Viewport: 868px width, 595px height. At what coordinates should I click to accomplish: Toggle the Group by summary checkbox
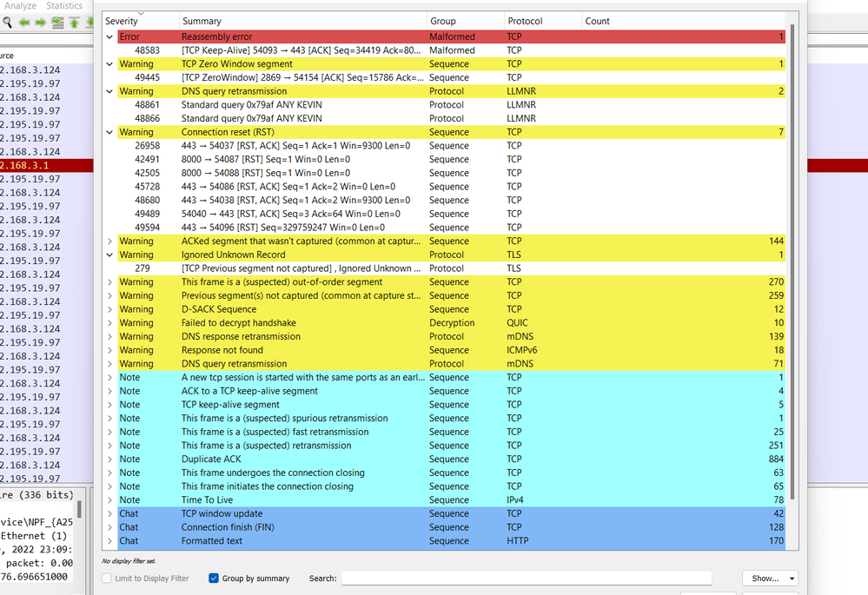pos(214,578)
